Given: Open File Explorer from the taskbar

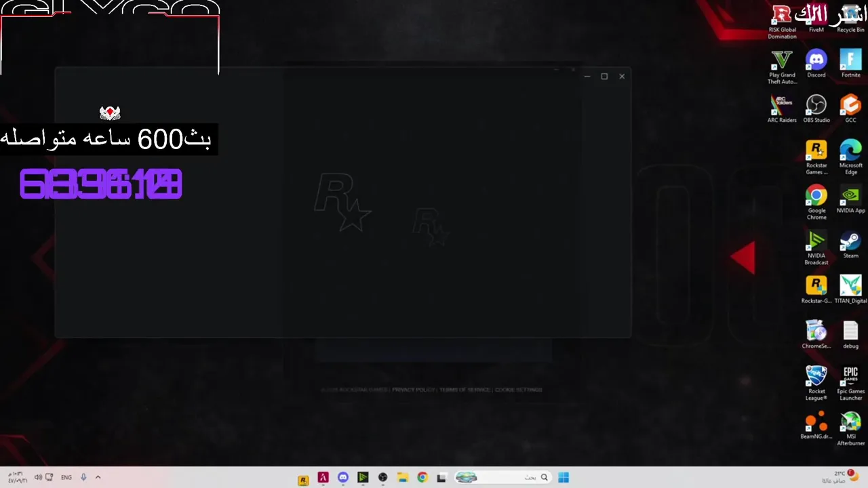Looking at the screenshot, I should click(403, 478).
